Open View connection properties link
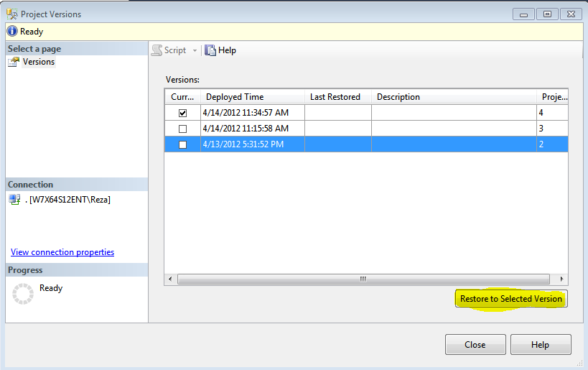 click(x=62, y=252)
